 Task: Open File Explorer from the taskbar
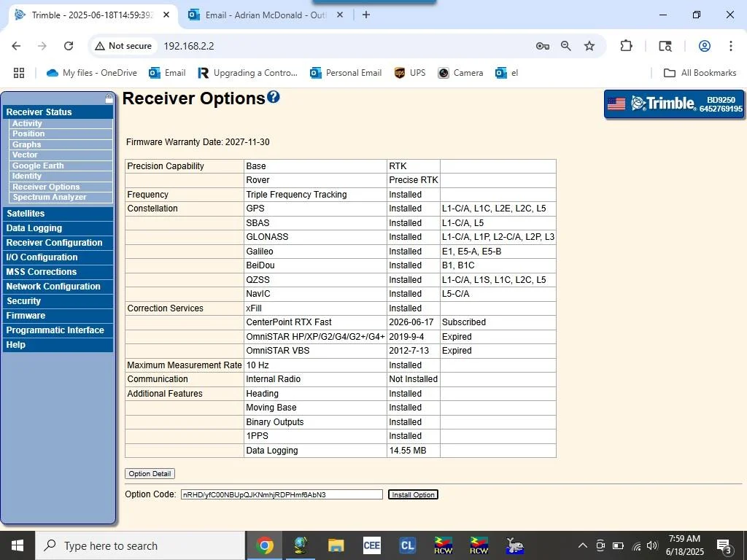[336, 545]
